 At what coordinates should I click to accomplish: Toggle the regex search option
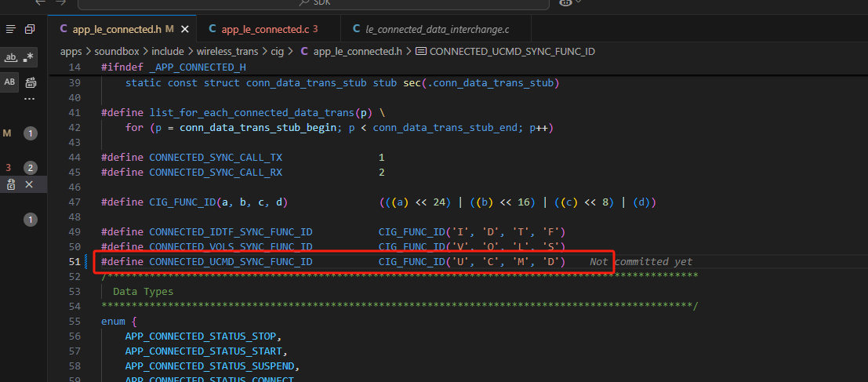click(x=28, y=57)
